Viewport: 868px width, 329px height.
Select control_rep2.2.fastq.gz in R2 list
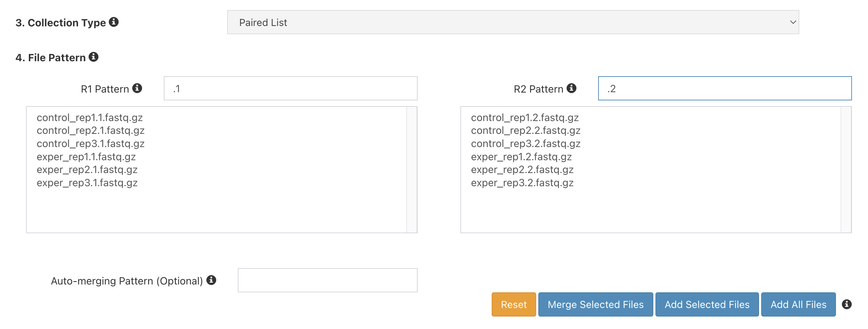(x=526, y=131)
